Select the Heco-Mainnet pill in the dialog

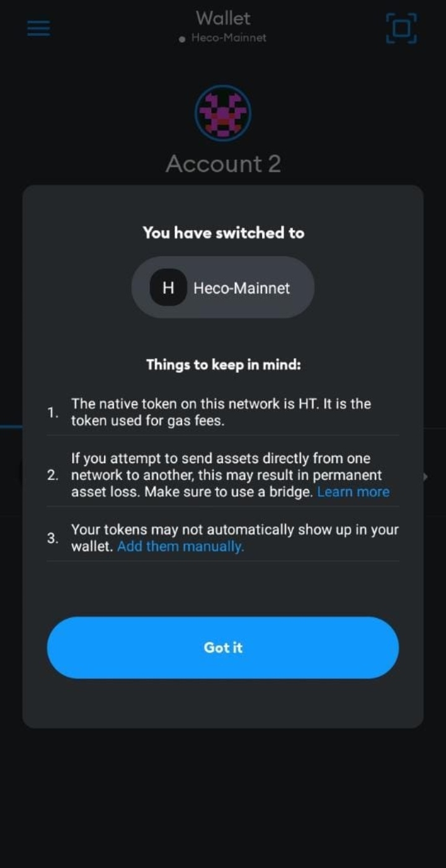(x=223, y=287)
